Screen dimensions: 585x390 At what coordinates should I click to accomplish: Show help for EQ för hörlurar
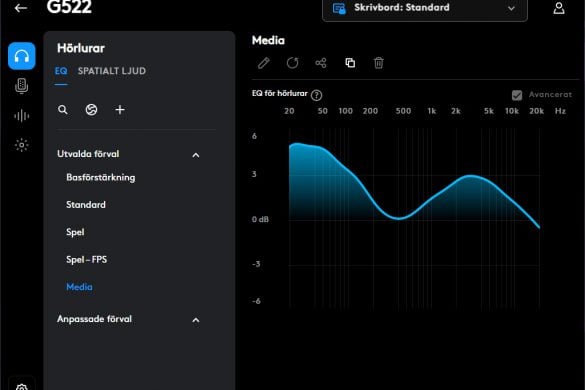pos(316,96)
